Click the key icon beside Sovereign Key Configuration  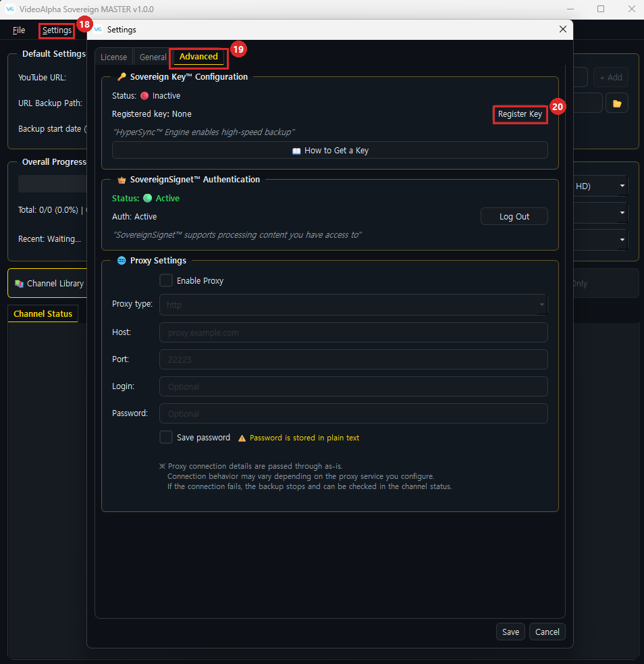[122, 76]
